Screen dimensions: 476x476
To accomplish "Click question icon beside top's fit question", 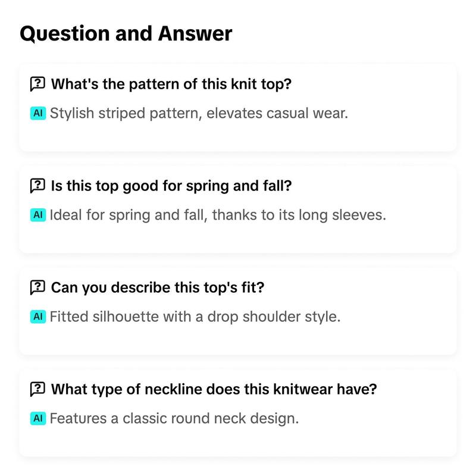I will coord(37,287).
